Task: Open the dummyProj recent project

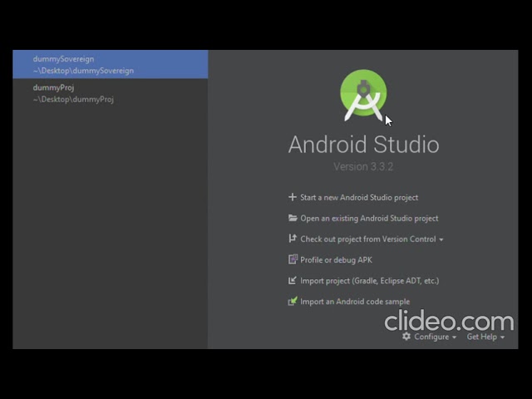Action: tap(111, 93)
